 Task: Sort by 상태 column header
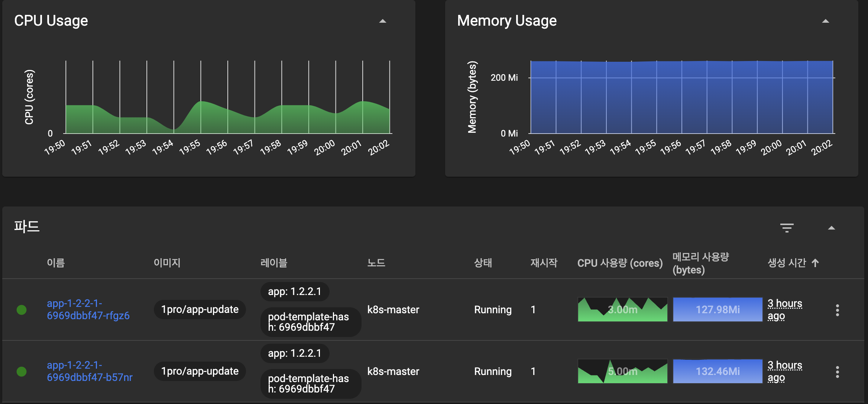pyautogui.click(x=483, y=263)
